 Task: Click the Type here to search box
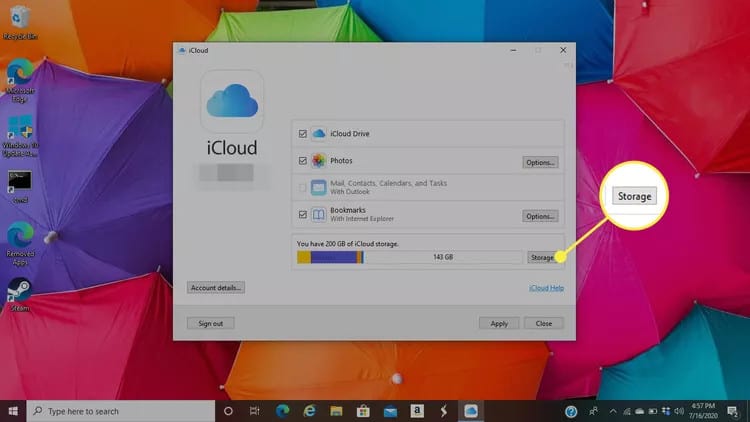click(x=121, y=411)
